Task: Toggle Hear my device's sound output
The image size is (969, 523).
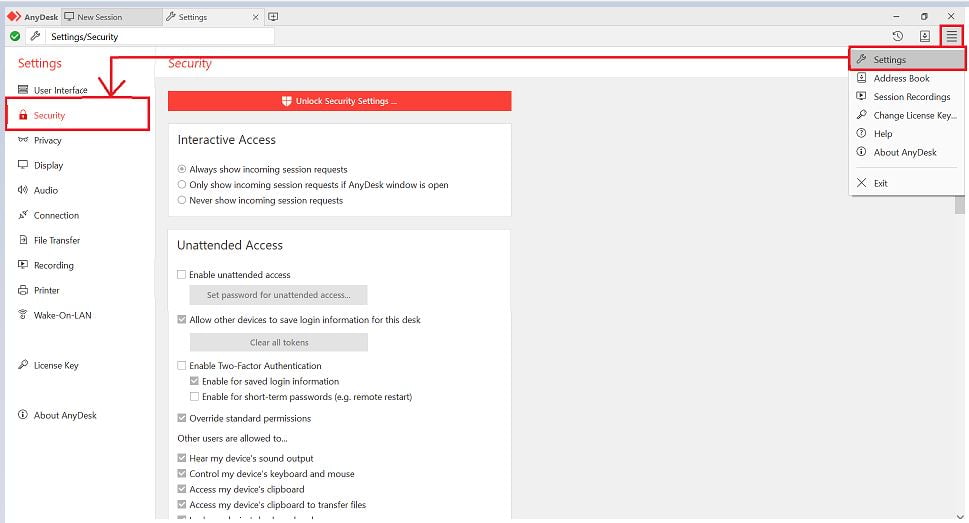Action: (182, 458)
